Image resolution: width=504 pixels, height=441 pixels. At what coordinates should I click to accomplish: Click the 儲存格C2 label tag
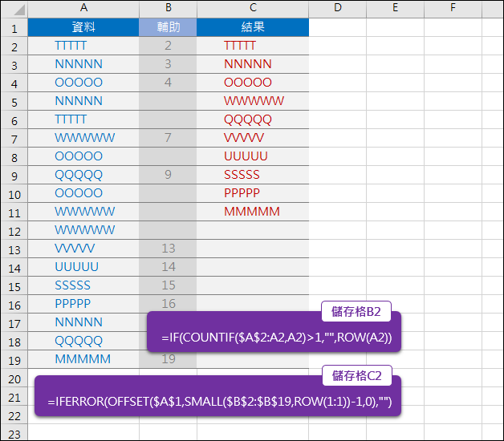pos(357,375)
